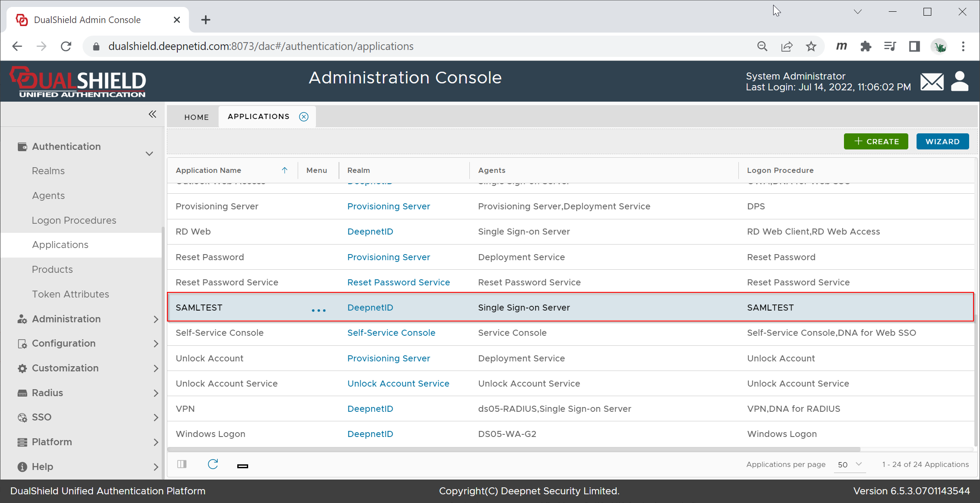Viewport: 980px width, 503px height.
Task: Close the APPLICATIONS tab with X icon
Action: point(304,116)
